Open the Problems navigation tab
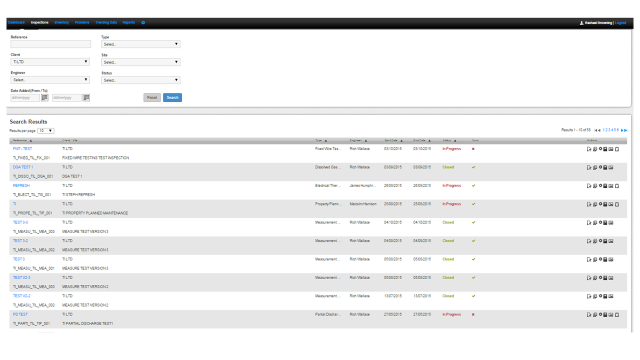640x360 pixels. coord(82,22)
